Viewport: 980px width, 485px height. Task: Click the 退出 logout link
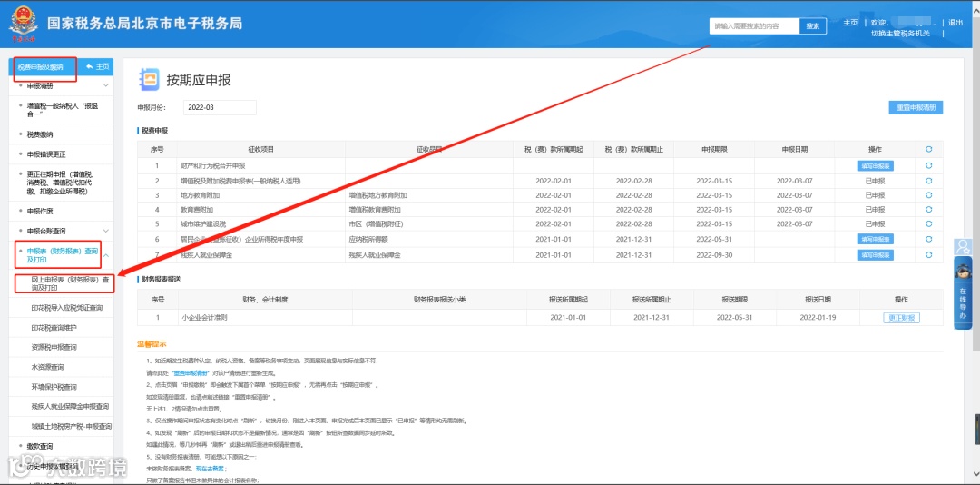pos(955,23)
